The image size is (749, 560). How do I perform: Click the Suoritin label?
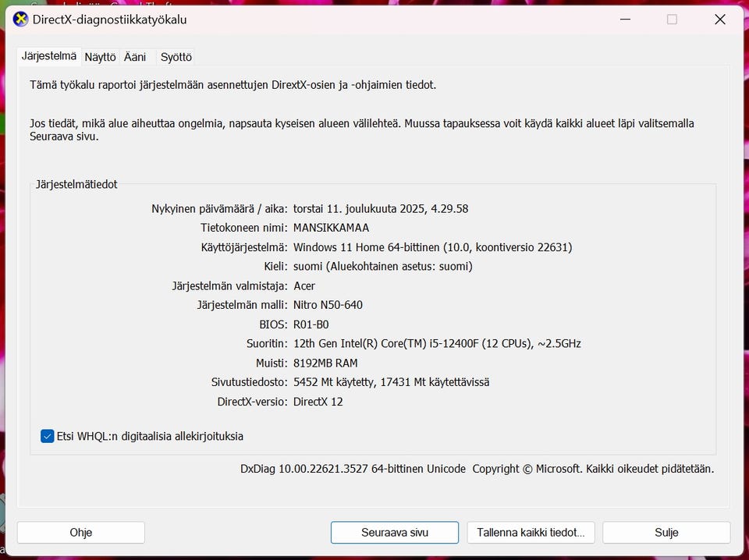tap(267, 344)
